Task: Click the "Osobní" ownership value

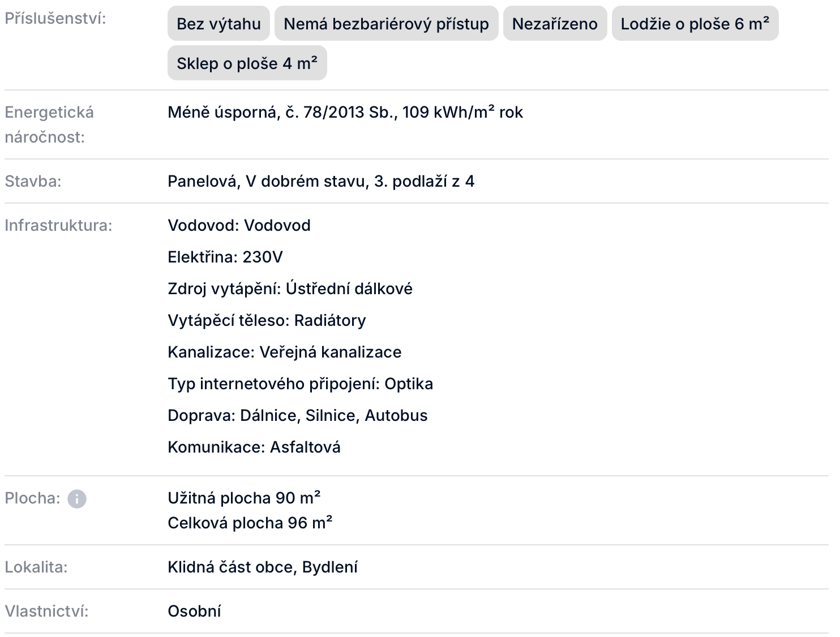Action: point(194,611)
